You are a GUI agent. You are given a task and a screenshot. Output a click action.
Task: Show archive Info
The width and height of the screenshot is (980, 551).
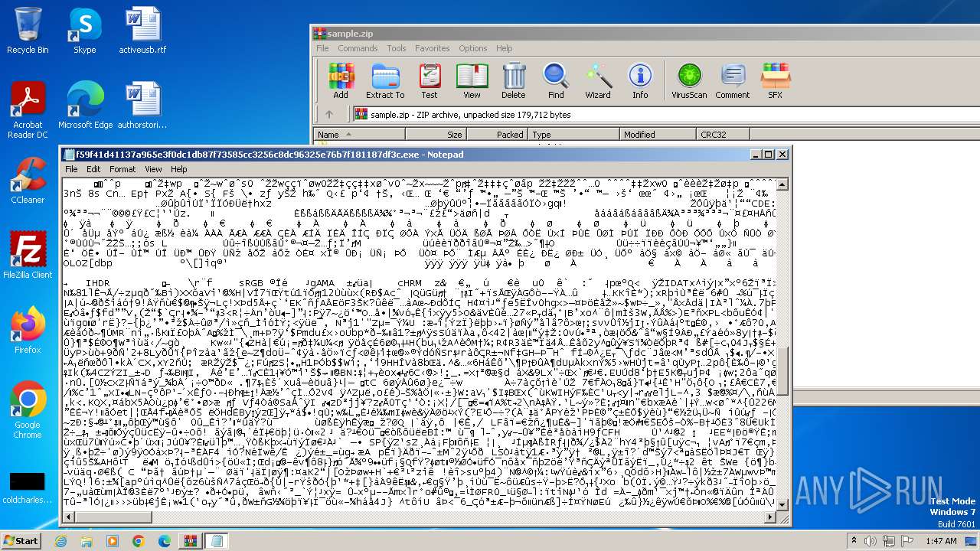640,81
